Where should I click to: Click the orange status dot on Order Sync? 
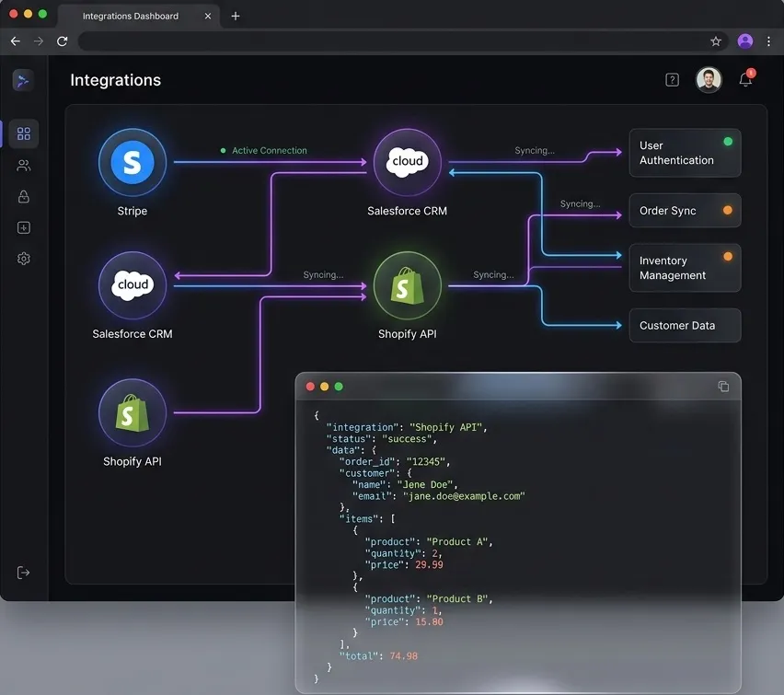728,210
